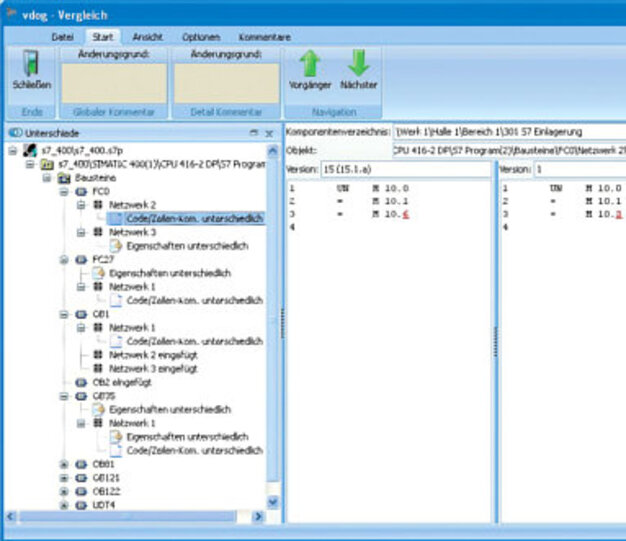Jump to next difference with Nächster arrow
This screenshot has width=626, height=541.
tap(359, 63)
